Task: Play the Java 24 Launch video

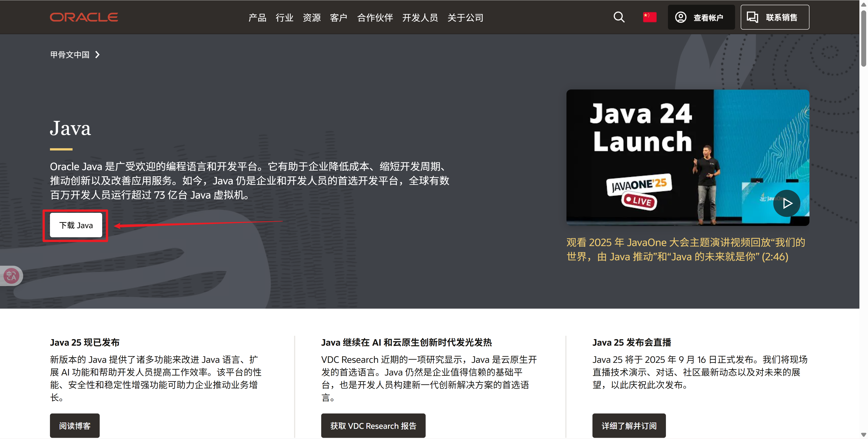Action: point(786,203)
